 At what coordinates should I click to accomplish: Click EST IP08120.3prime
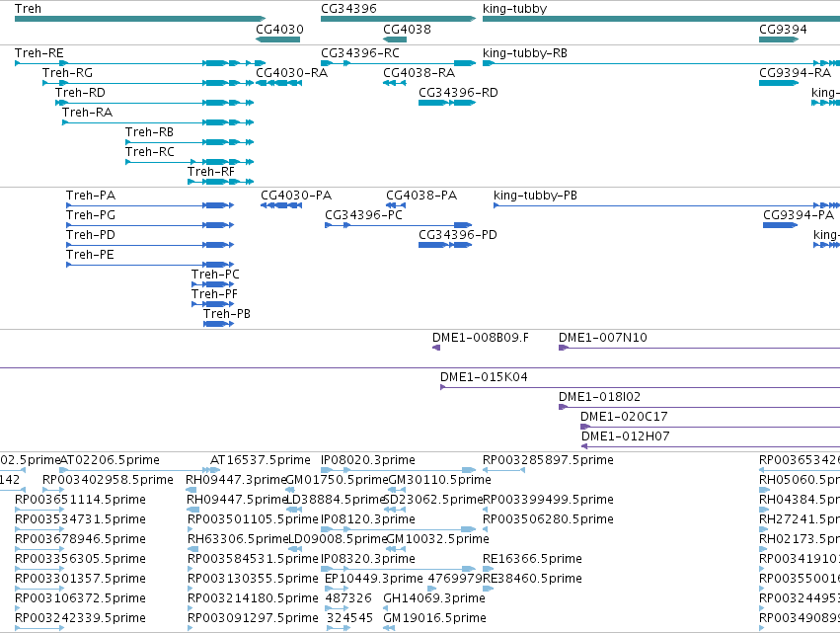368,519
